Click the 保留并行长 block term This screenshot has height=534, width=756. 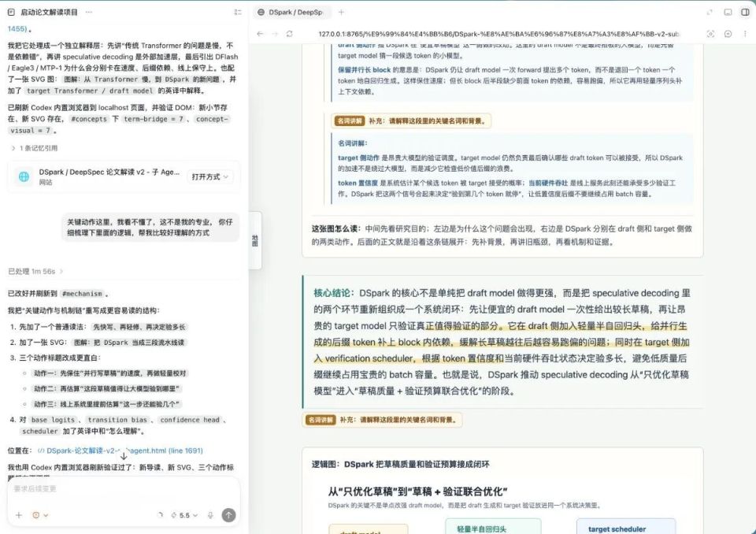click(364, 69)
